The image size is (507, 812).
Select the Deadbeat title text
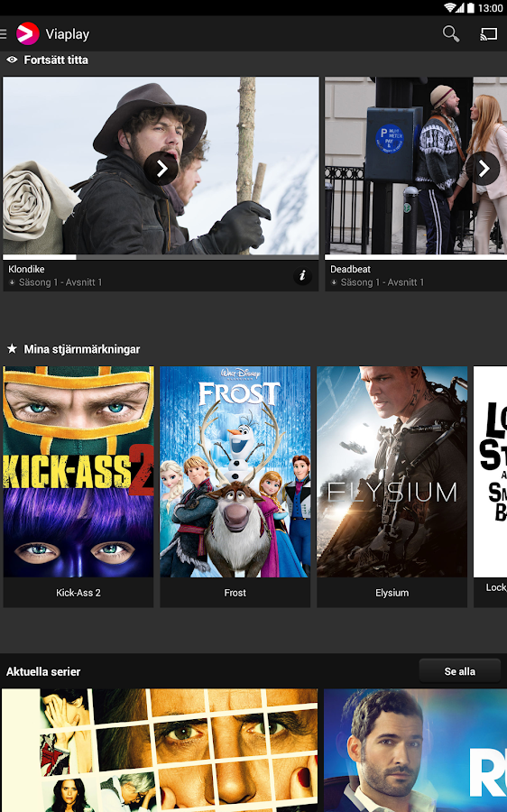[x=351, y=269]
